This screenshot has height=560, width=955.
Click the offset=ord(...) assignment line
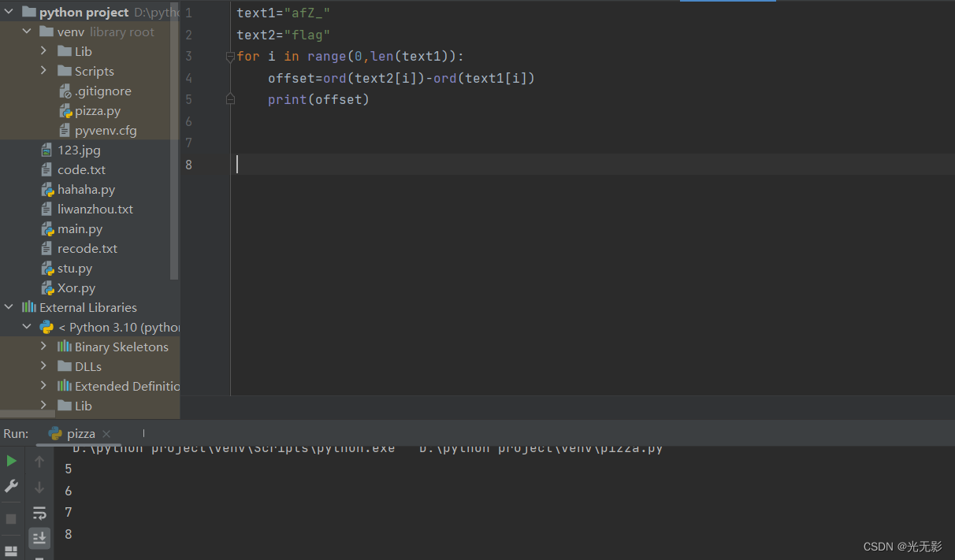(402, 78)
